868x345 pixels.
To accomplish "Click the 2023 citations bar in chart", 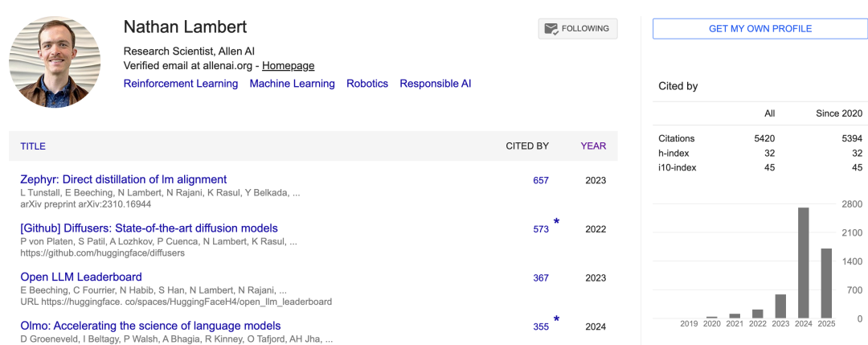I will (780, 306).
